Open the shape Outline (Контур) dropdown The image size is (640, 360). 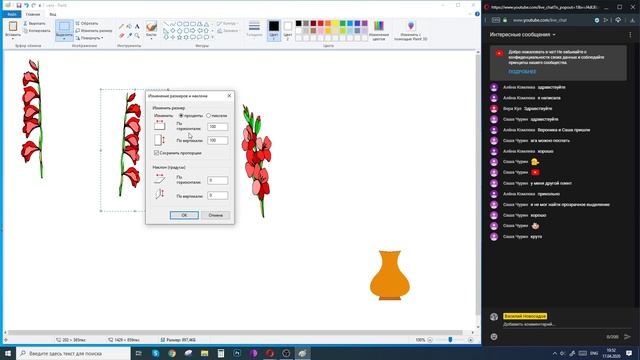click(x=227, y=24)
